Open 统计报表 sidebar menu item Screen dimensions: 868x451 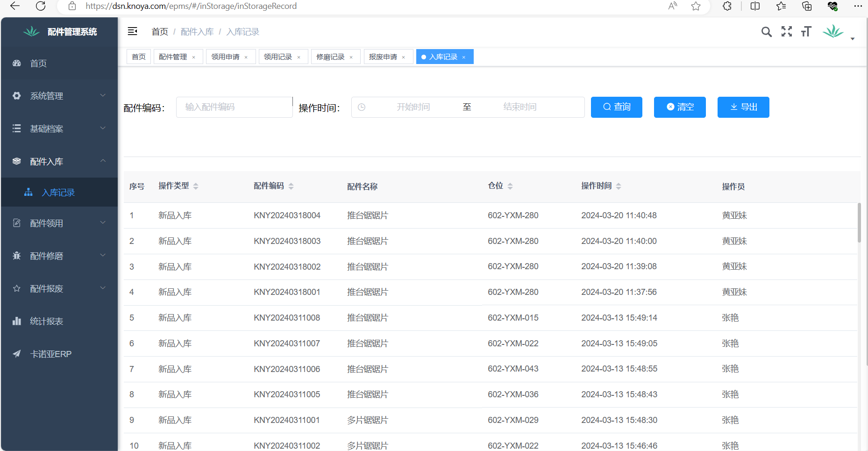click(x=59, y=321)
